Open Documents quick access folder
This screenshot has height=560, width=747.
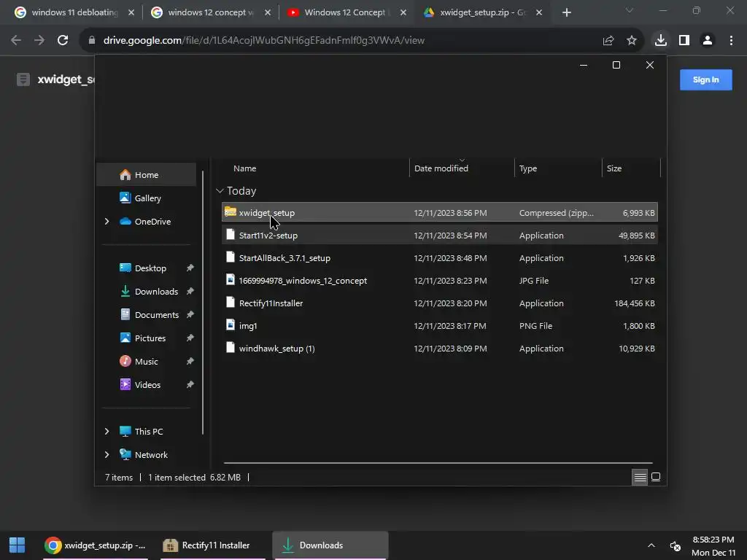point(156,315)
